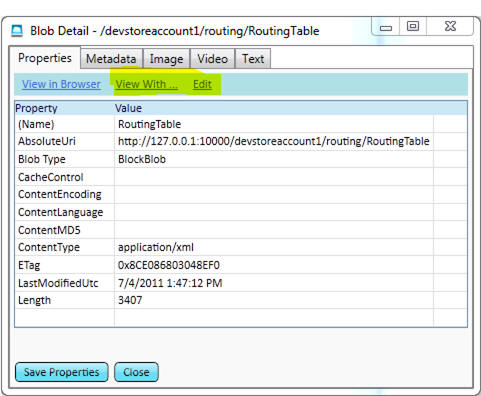The width and height of the screenshot is (481, 396).
Task: Click the http://127.0.0.1:10000 URI value
Action: pyautogui.click(x=274, y=141)
